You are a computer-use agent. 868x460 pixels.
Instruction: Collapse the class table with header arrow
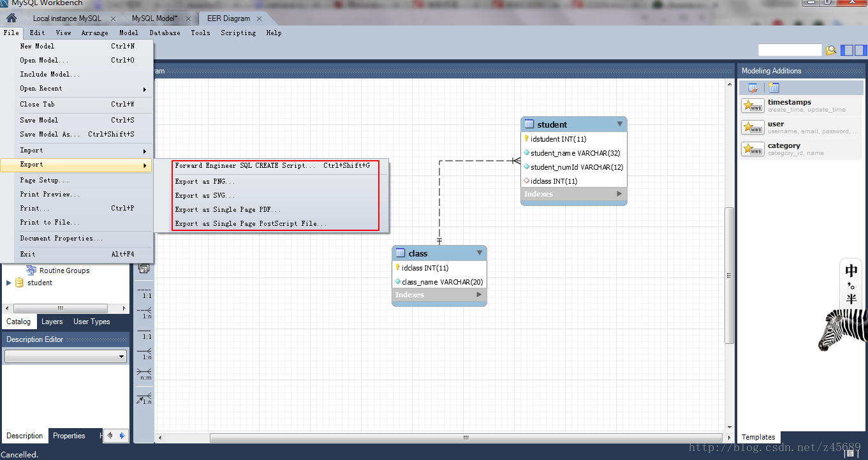tap(480, 253)
